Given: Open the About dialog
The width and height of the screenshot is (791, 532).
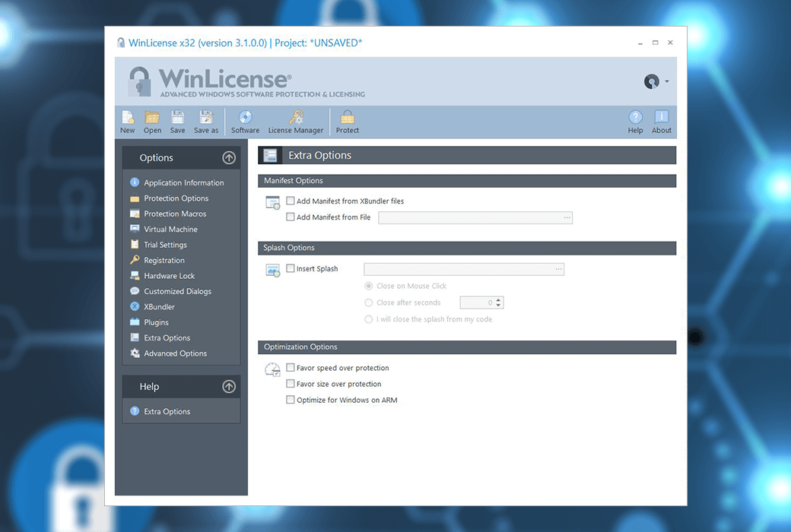Looking at the screenshot, I should [661, 120].
